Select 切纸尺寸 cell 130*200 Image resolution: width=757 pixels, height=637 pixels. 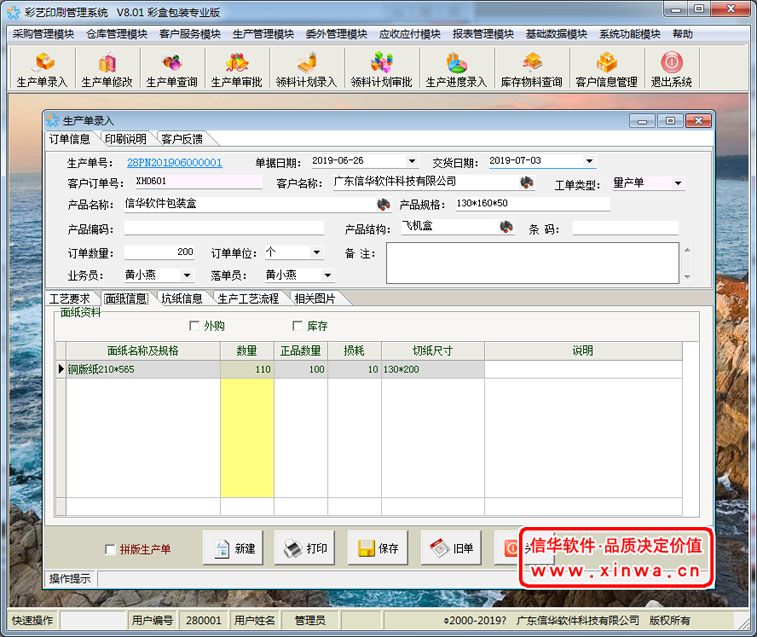click(x=433, y=369)
